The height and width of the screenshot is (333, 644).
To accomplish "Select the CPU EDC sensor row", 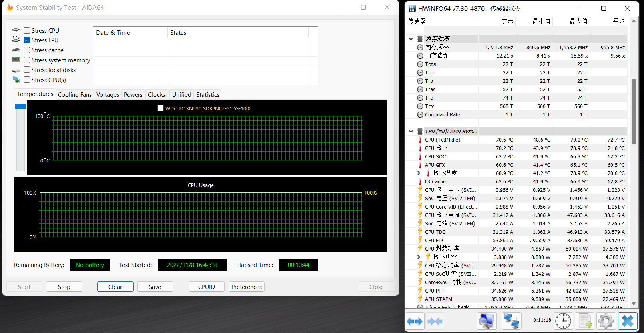I will tap(517, 240).
